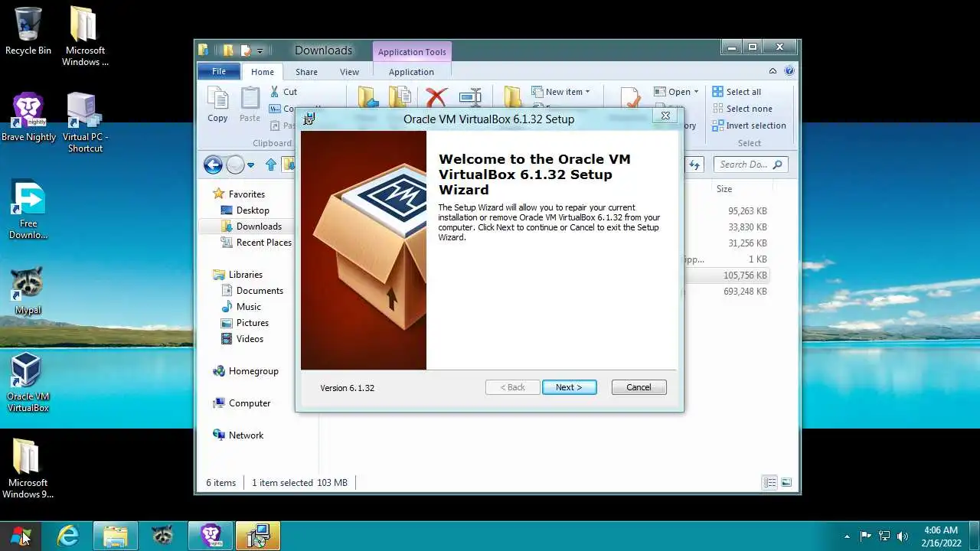
Task: Select the Brave Nightly desktop shortcut
Action: (x=29, y=118)
